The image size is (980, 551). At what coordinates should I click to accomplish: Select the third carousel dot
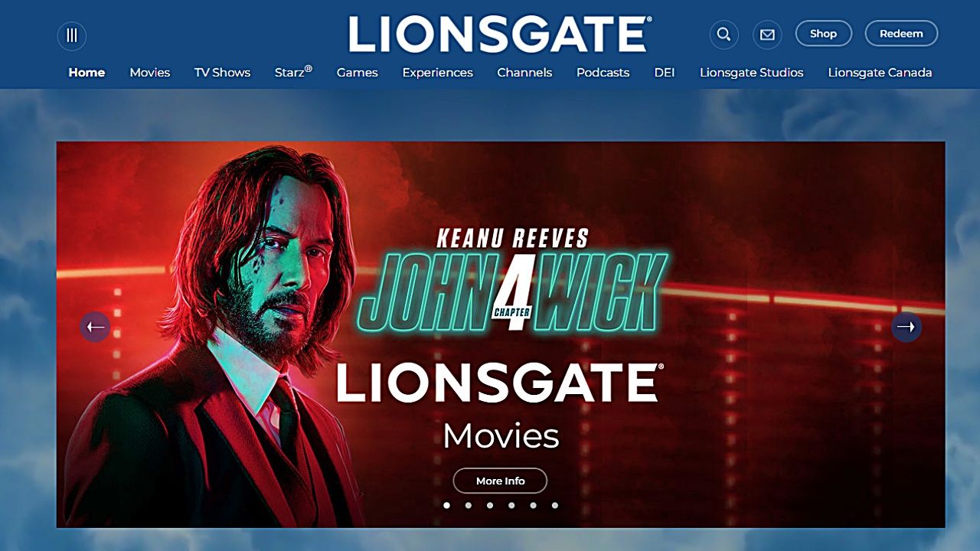click(490, 505)
